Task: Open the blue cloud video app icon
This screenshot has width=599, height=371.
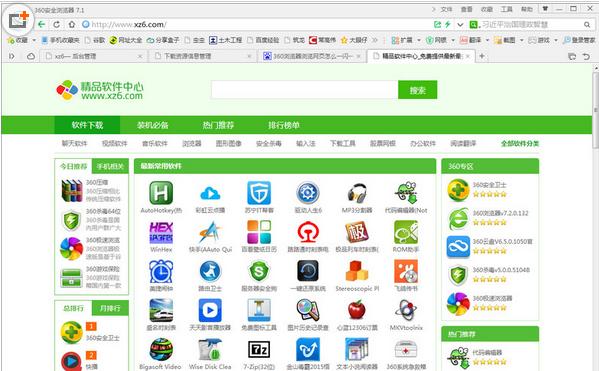Action: coord(210,193)
